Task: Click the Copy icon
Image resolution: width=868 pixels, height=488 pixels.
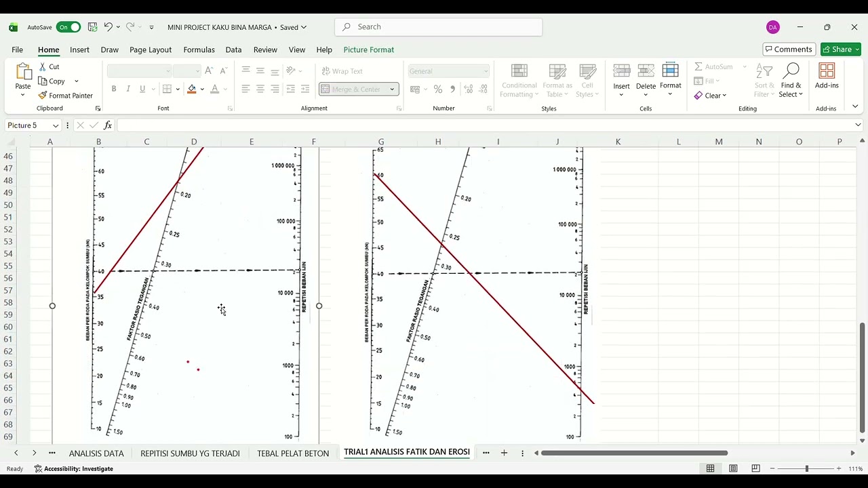Action: [x=43, y=81]
